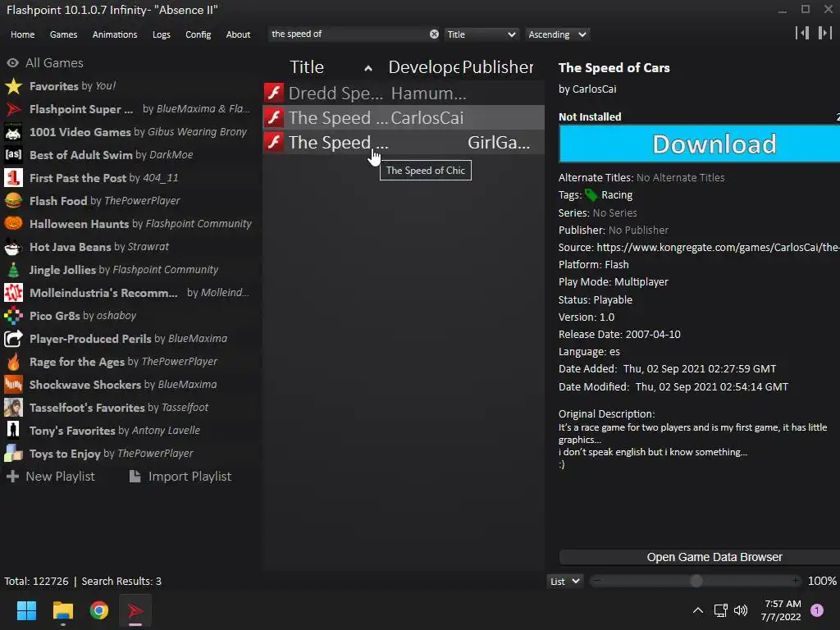Click the Favorites star icon
Viewport: 840px width, 630px height.
13,85
